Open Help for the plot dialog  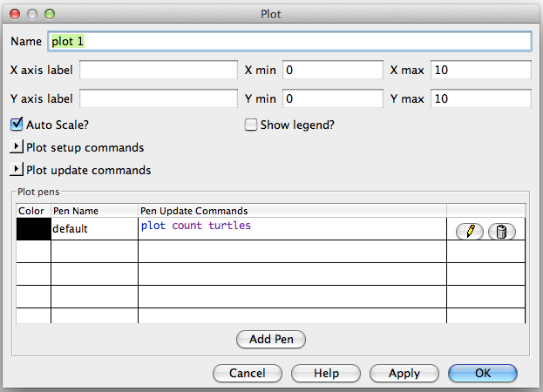pyautogui.click(x=326, y=373)
